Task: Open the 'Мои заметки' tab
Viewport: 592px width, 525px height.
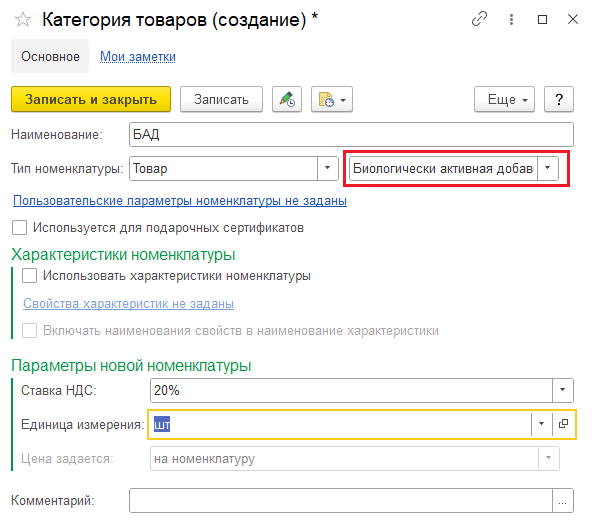Action: [x=138, y=57]
